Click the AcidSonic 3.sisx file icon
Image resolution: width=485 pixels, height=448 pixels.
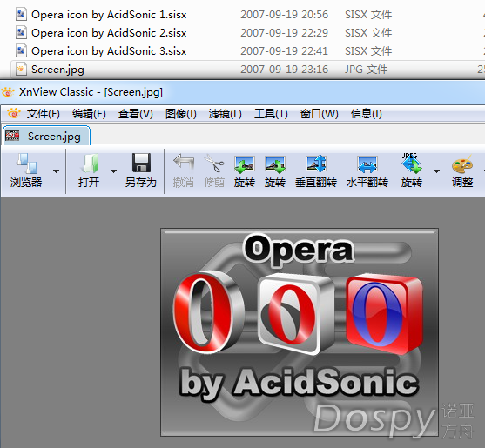click(x=21, y=51)
